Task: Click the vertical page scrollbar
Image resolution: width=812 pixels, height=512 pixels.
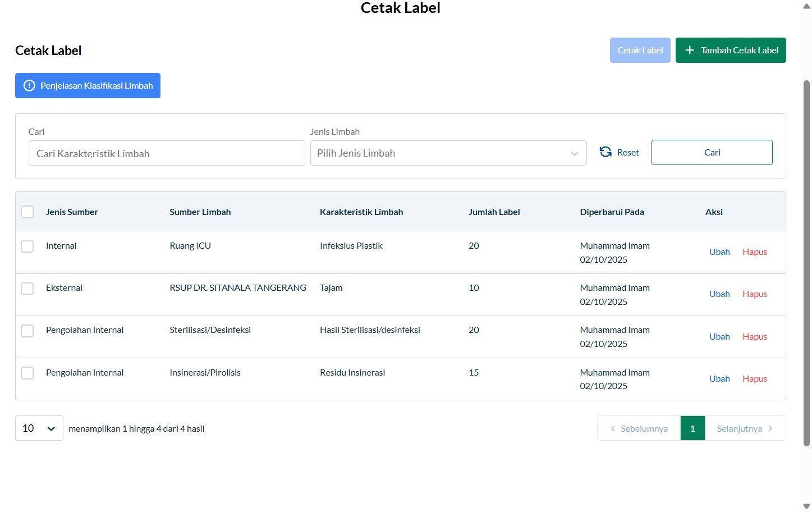Action: (807, 264)
